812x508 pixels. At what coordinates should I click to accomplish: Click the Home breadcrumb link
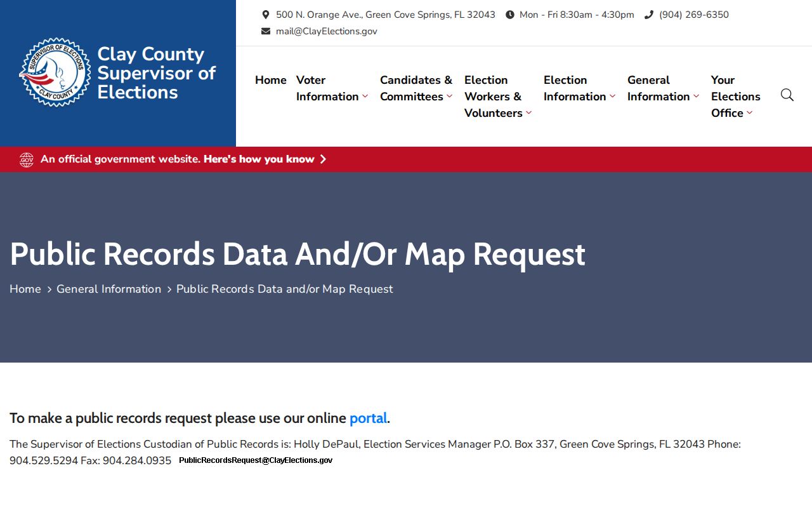pyautogui.click(x=25, y=289)
